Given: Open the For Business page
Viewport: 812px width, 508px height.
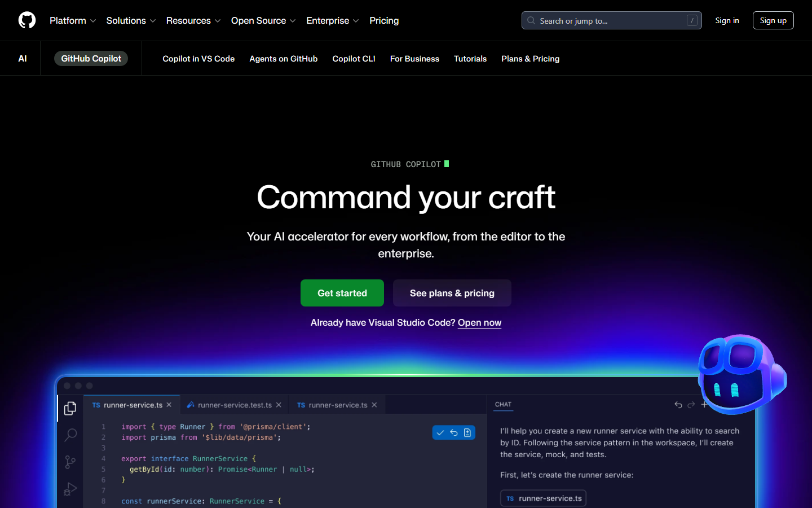Looking at the screenshot, I should [x=414, y=59].
